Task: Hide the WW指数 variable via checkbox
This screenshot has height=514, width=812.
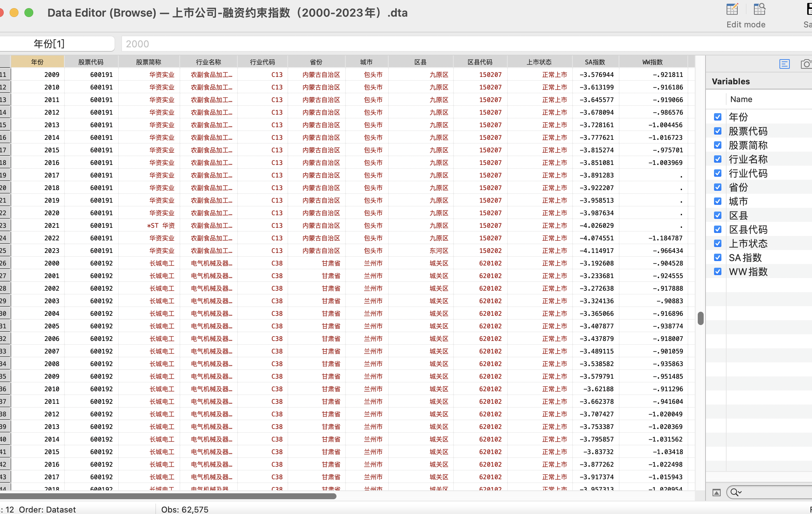Action: tap(718, 272)
